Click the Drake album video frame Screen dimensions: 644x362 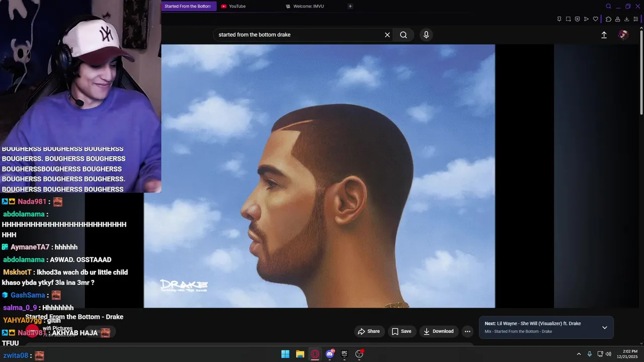pos(319,176)
